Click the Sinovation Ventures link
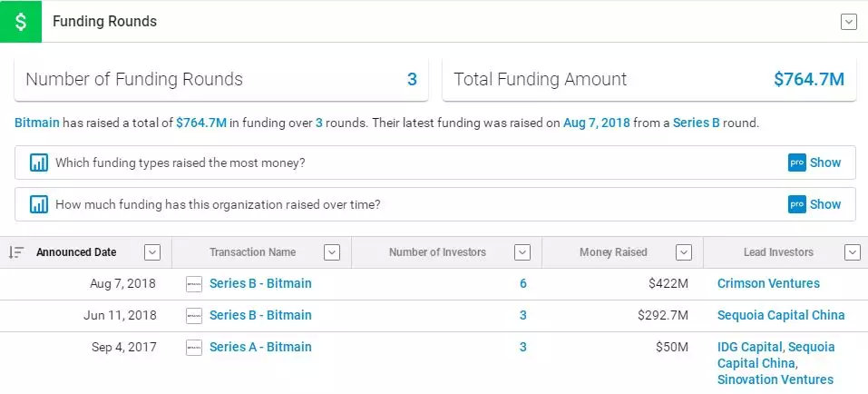868x394 pixels. click(x=775, y=379)
